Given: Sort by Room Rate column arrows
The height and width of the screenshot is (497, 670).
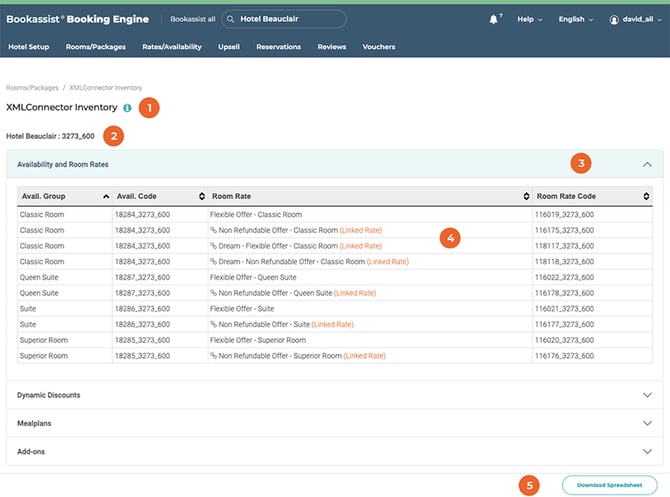Looking at the screenshot, I should point(526,196).
